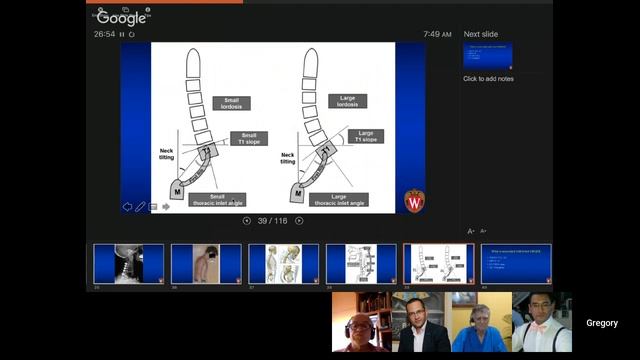Click the 'Click to add notes' area

click(x=488, y=79)
